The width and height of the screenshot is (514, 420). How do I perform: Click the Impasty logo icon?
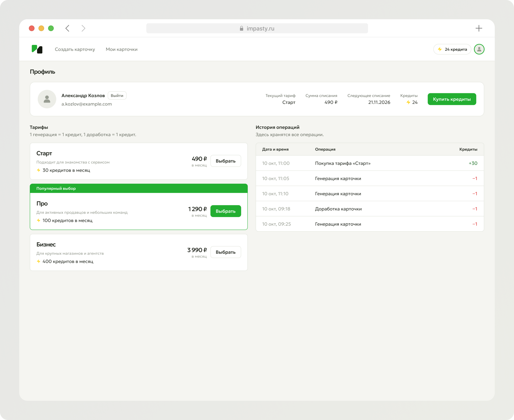pyautogui.click(x=37, y=49)
